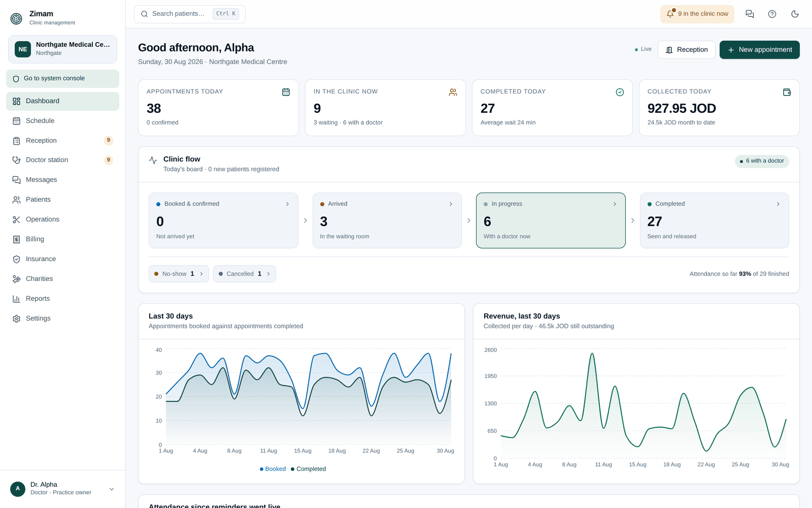Image resolution: width=812 pixels, height=508 pixels.
Task: Open the help question mark icon
Action: tap(772, 14)
